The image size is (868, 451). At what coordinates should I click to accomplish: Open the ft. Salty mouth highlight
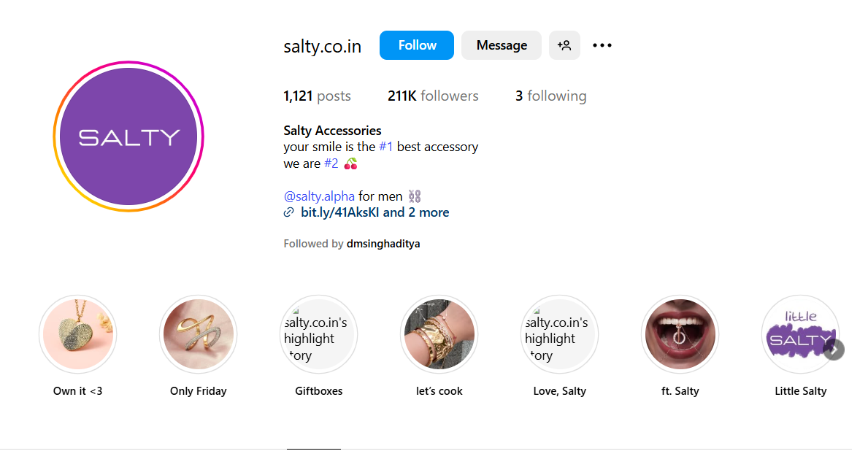(680, 334)
